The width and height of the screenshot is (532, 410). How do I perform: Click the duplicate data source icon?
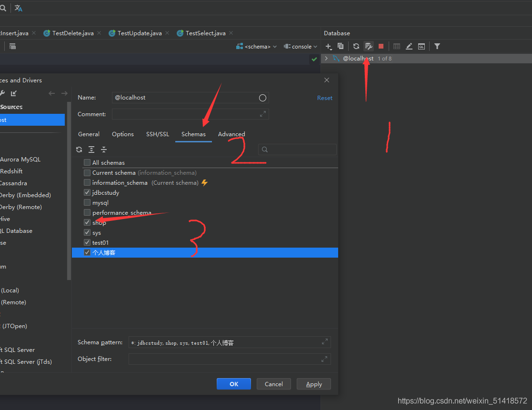coord(341,46)
